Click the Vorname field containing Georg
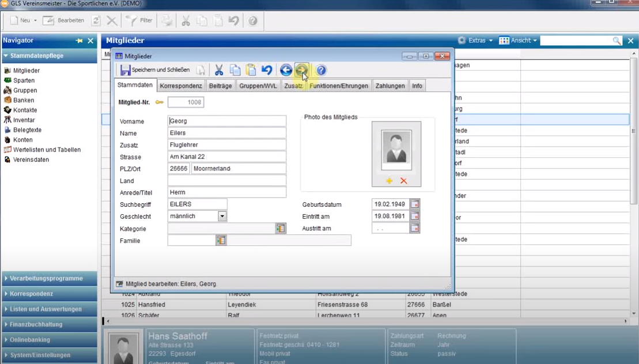639x364 pixels. [x=227, y=121]
